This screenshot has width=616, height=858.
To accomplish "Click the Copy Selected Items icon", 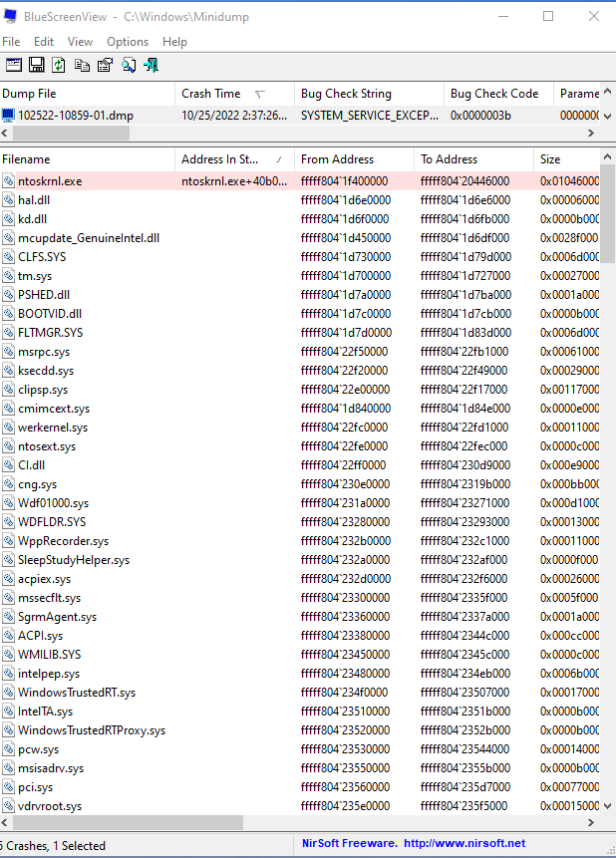I will 82,65.
